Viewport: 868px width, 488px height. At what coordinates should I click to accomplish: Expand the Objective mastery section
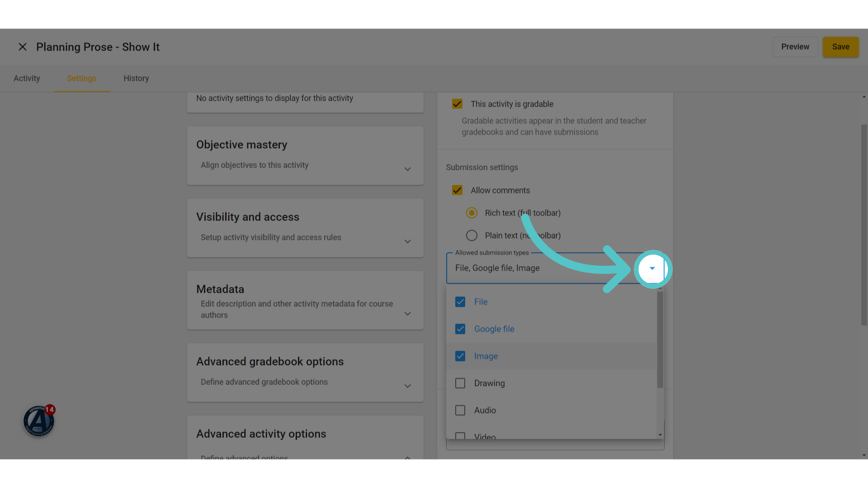coord(407,169)
